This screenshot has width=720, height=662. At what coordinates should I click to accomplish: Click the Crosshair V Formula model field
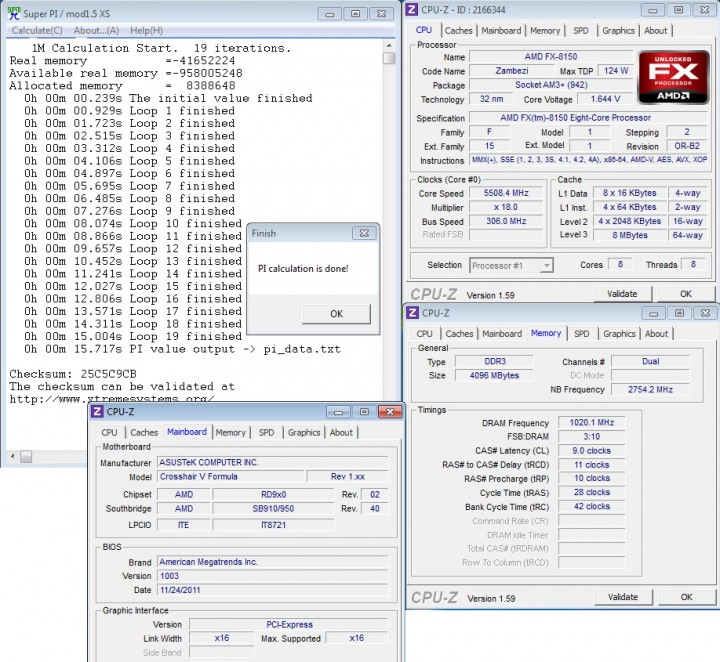point(231,477)
